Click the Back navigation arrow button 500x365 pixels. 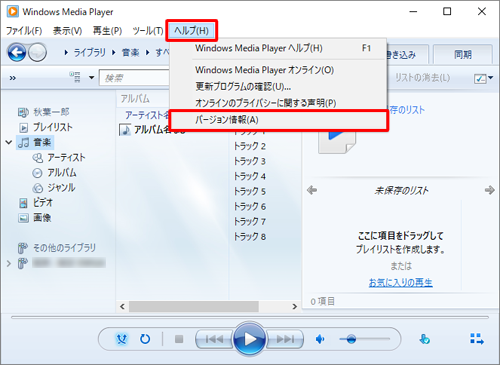point(17,52)
